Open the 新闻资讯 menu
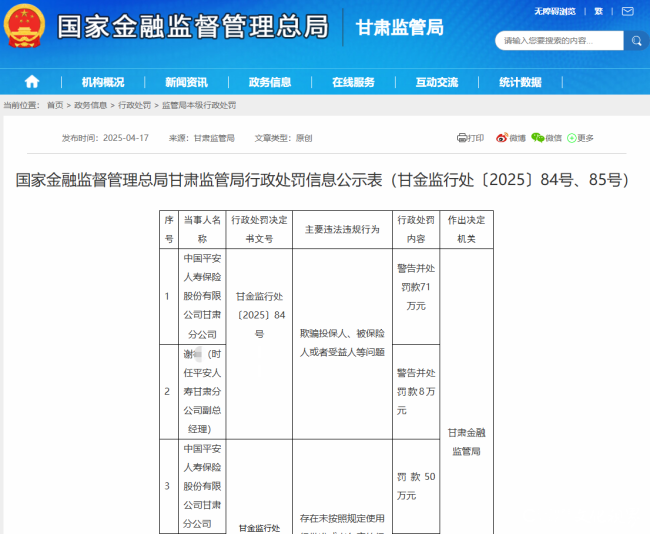The height and width of the screenshot is (534, 650). 187,82
